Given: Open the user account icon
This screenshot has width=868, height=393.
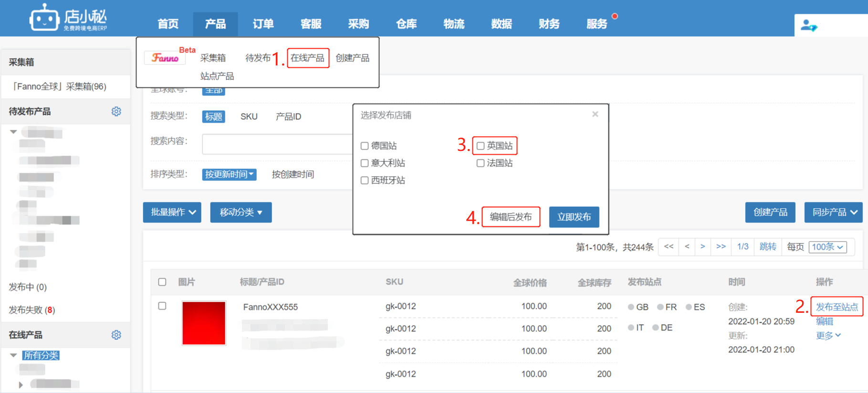Looking at the screenshot, I should pos(809,25).
